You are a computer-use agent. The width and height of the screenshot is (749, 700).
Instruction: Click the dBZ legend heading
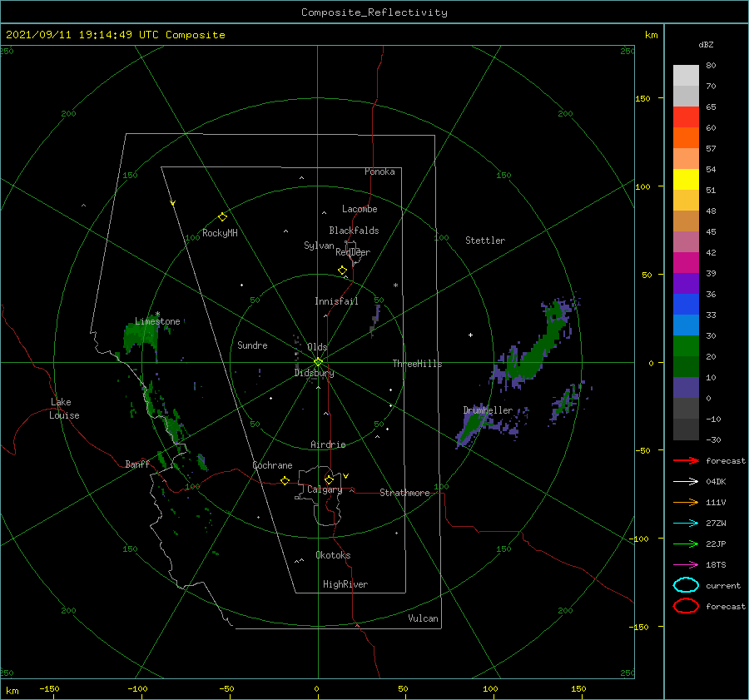coord(706,44)
